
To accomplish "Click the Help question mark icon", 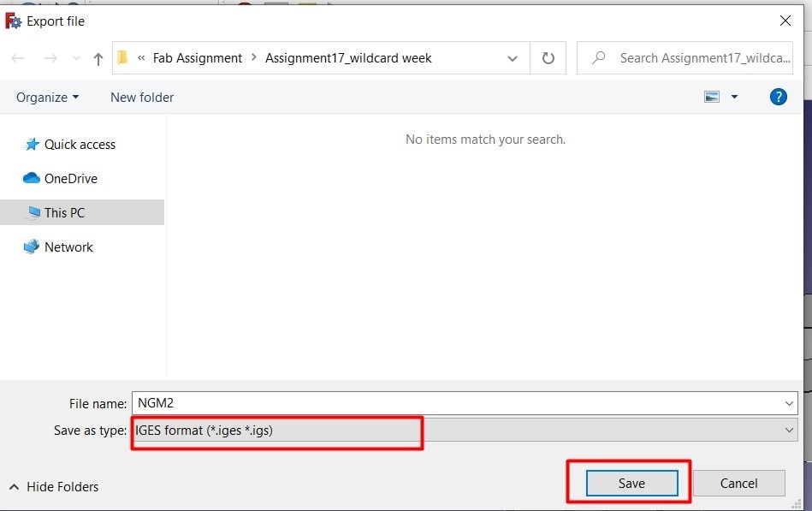I will click(x=779, y=97).
